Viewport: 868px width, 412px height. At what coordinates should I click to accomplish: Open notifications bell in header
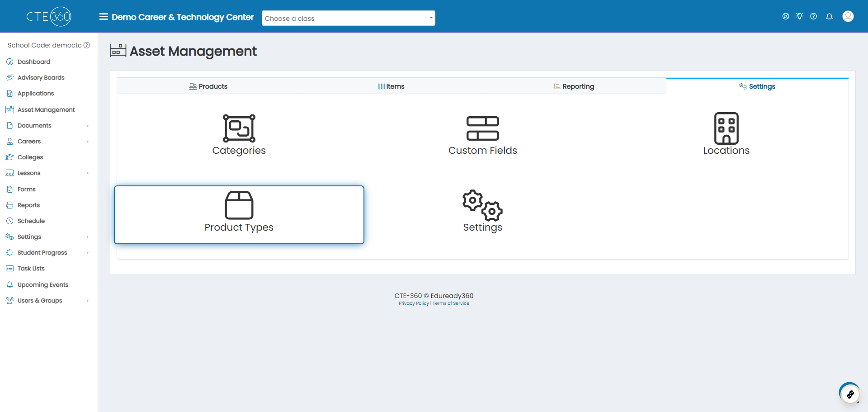829,17
